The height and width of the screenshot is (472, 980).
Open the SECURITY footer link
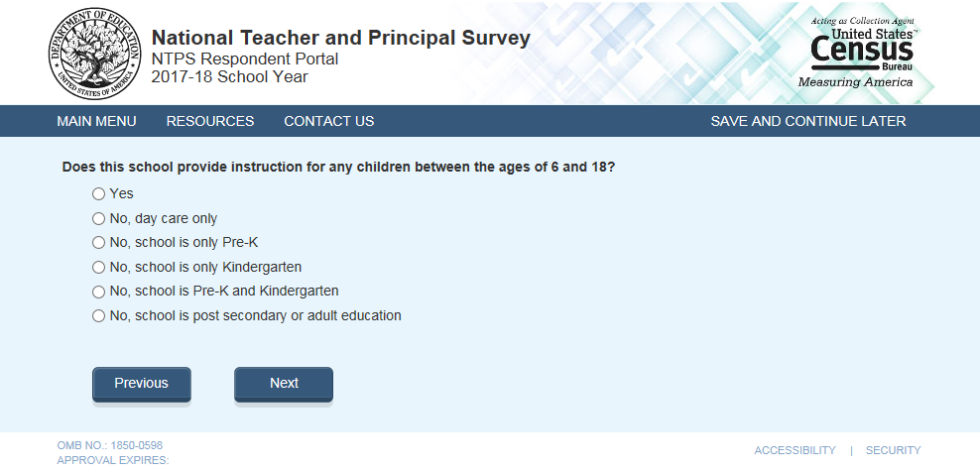click(893, 450)
